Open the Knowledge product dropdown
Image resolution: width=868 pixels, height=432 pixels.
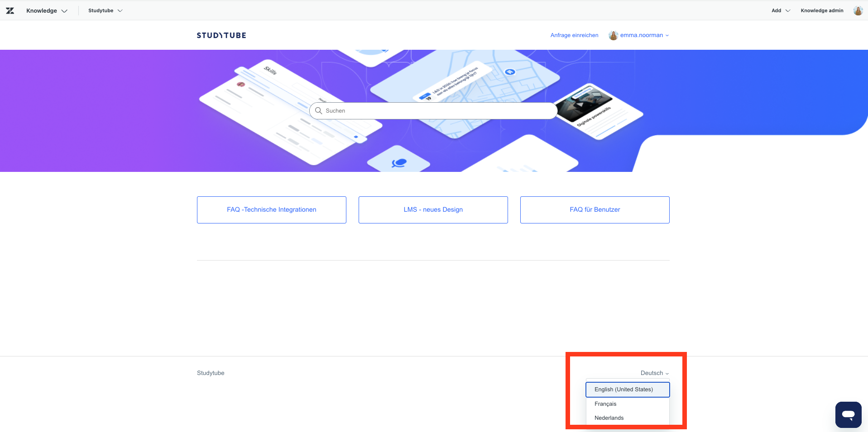pyautogui.click(x=47, y=10)
